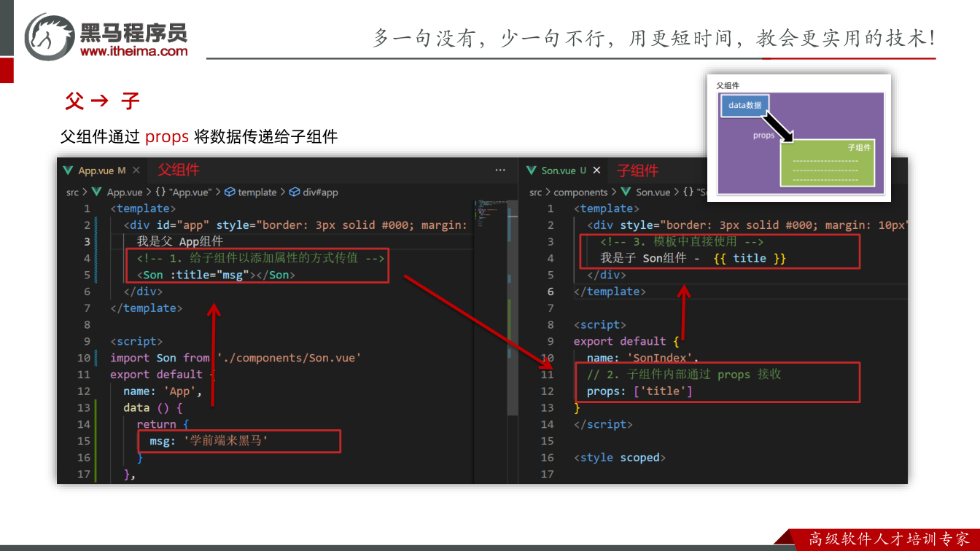Select src breadcrumb in App.vue editor
Screen dimensions: 980x551
(72, 192)
